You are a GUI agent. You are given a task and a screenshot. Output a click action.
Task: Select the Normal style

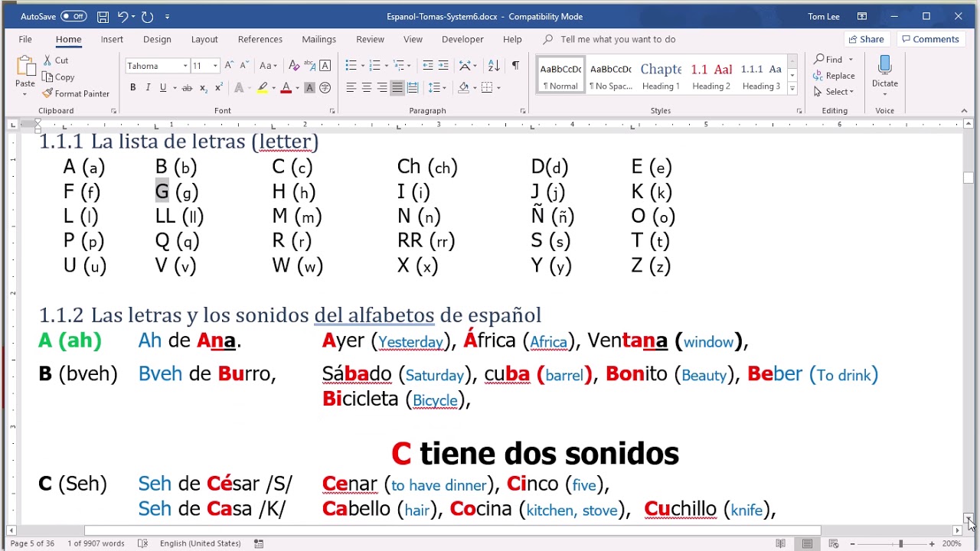[x=560, y=75]
